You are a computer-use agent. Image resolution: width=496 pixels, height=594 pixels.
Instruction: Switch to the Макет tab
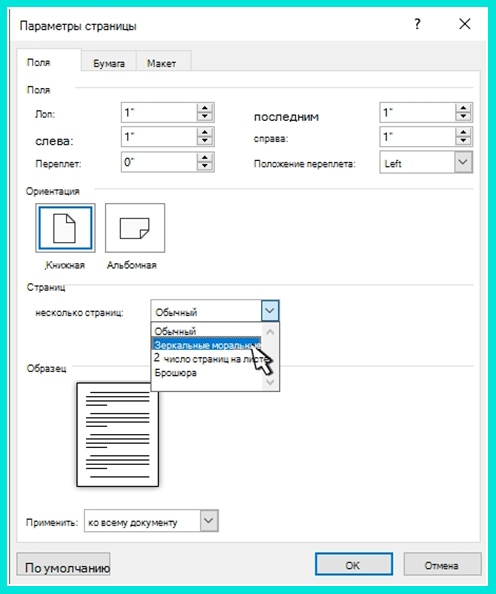click(162, 63)
